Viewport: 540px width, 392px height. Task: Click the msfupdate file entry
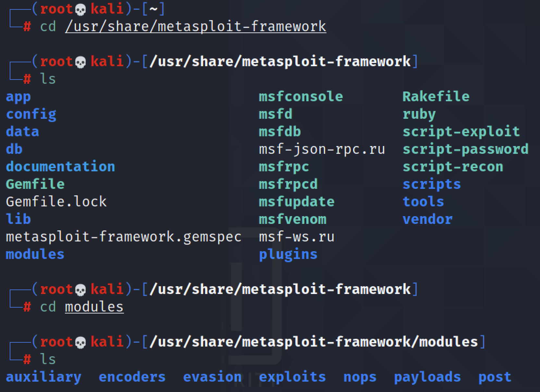296,202
